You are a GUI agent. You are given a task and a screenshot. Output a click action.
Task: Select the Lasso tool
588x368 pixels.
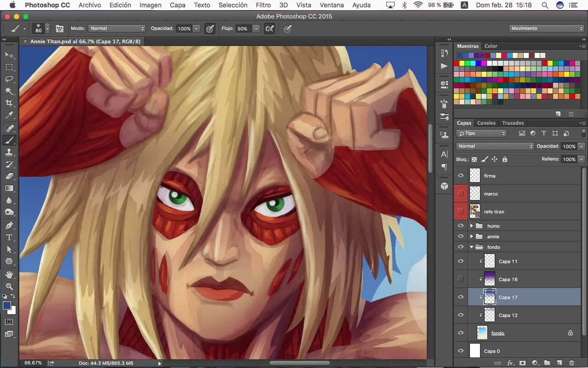9,79
